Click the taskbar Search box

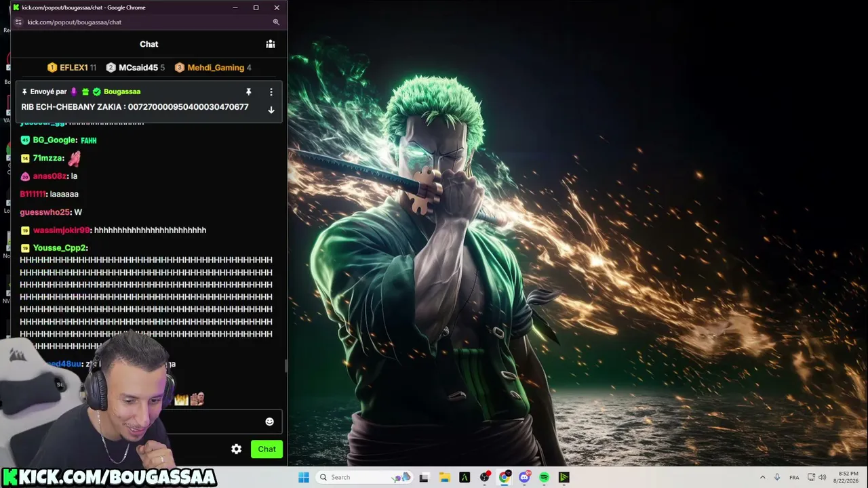365,477
